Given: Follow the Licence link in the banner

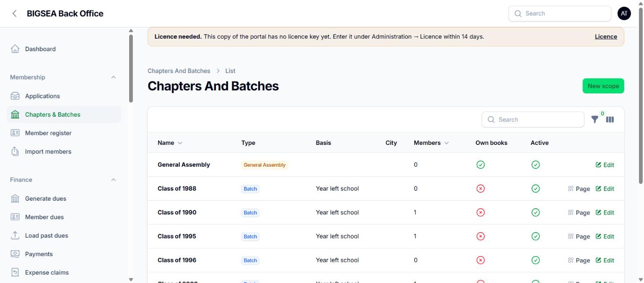Looking at the screenshot, I should [x=606, y=37].
